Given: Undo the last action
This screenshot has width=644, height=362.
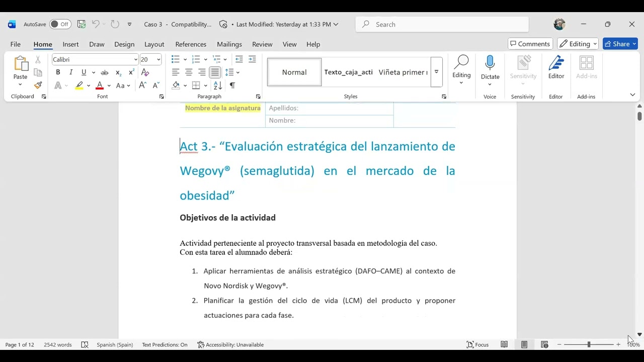Looking at the screenshot, I should (x=96, y=24).
